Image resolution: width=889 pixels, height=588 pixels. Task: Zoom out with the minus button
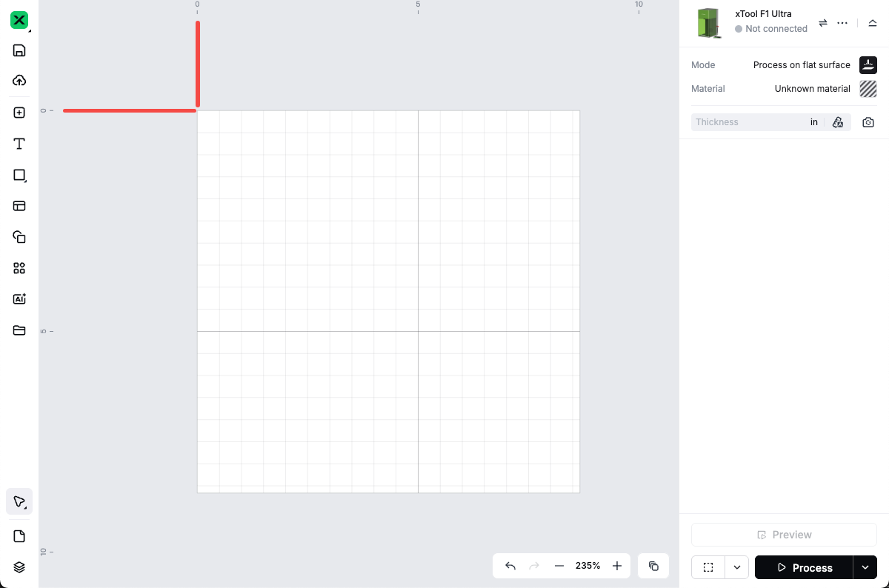tap(559, 566)
